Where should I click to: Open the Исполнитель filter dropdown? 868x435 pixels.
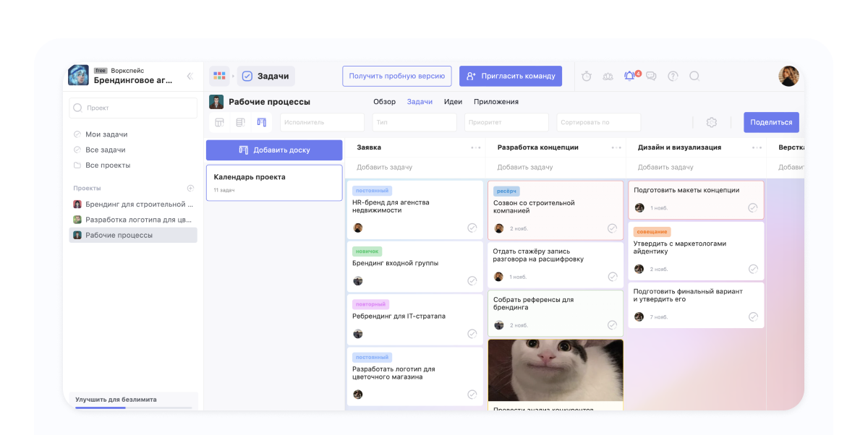(x=322, y=122)
